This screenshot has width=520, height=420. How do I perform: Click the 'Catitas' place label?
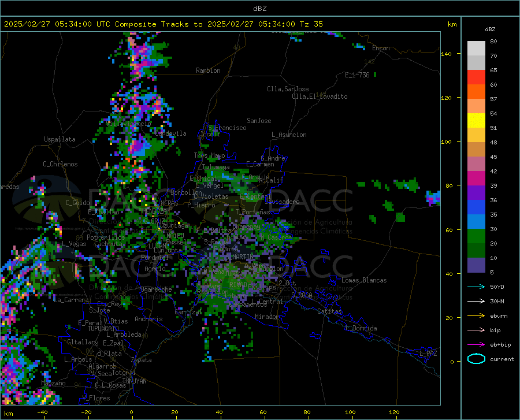coord(330,311)
